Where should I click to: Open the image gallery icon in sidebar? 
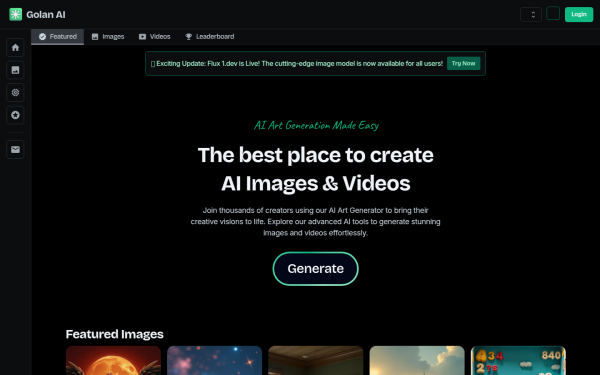pyautogui.click(x=15, y=70)
